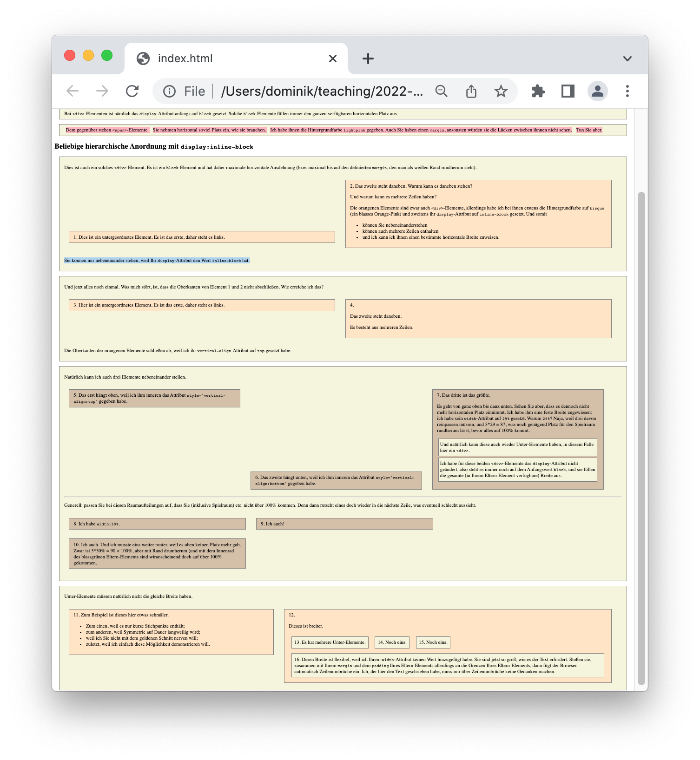Expand the tab search chevron
The height and width of the screenshot is (760, 700).
click(627, 59)
